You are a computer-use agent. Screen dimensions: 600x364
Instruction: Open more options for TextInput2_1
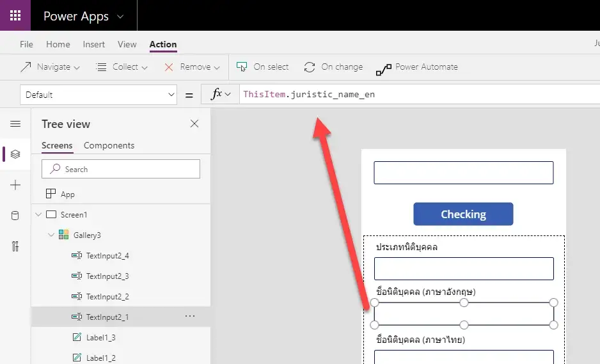(190, 316)
